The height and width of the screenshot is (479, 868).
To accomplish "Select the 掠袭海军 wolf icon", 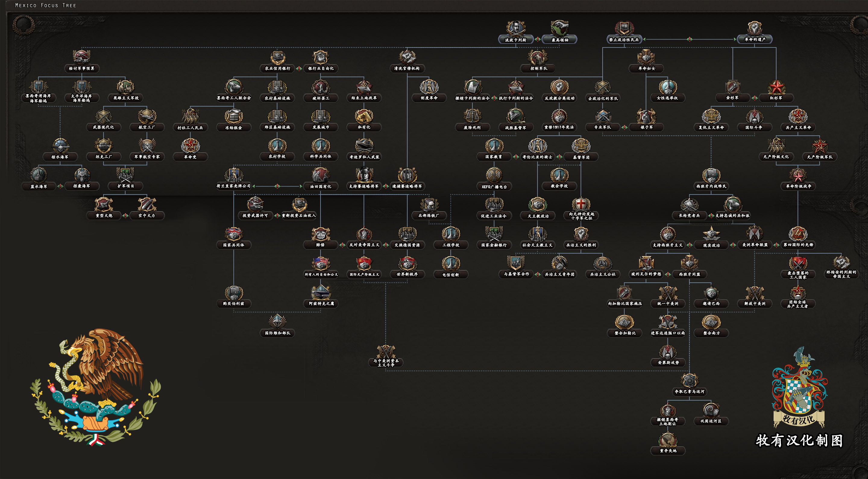I will click(82, 175).
